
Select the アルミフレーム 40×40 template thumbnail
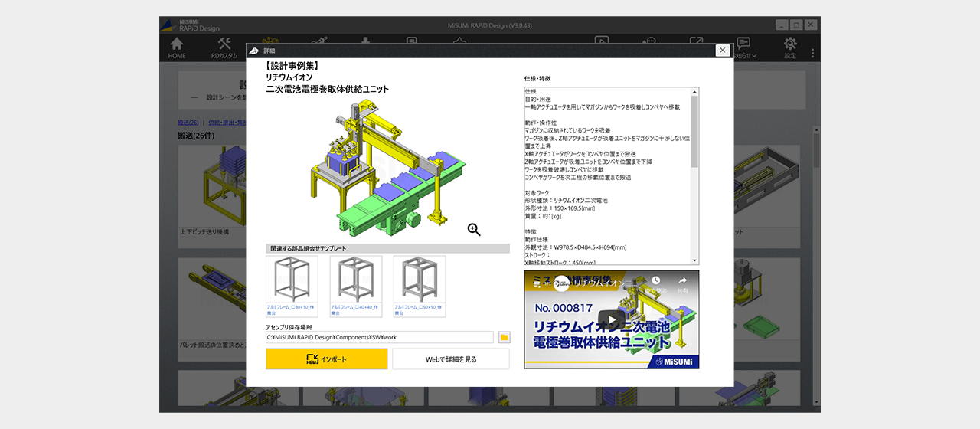point(356,286)
